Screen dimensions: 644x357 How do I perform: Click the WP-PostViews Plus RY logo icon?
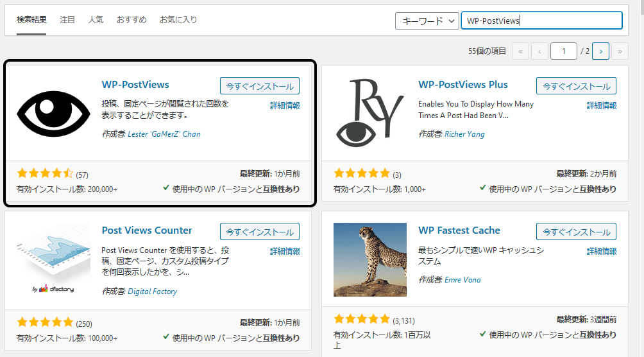369,114
